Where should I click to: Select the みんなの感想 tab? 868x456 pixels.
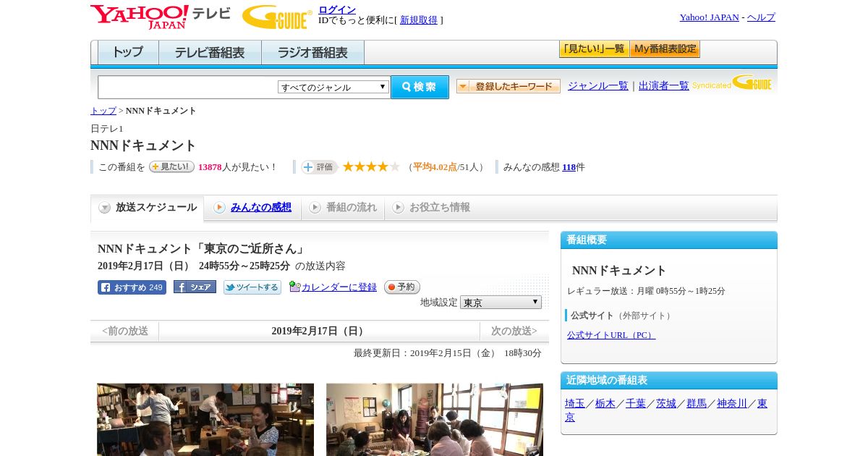252,208
